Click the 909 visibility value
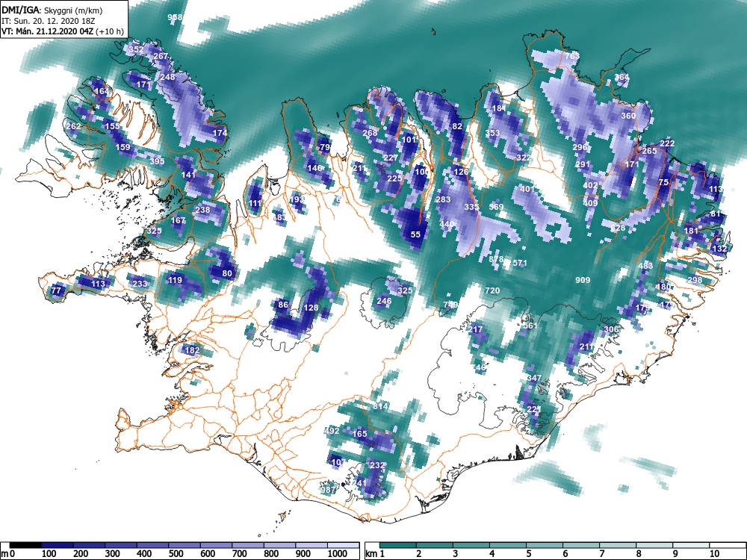Image resolution: width=747 pixels, height=560 pixels. (583, 280)
